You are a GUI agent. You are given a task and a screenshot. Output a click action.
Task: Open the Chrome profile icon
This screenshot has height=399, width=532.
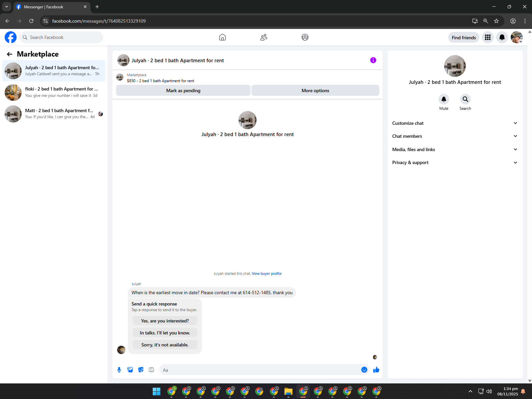click(x=513, y=21)
